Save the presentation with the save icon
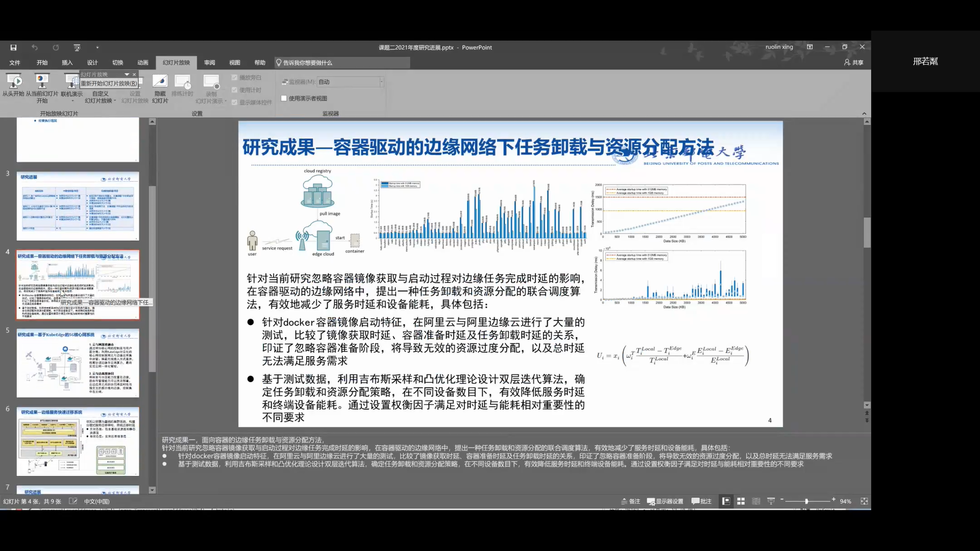 coord(14,47)
